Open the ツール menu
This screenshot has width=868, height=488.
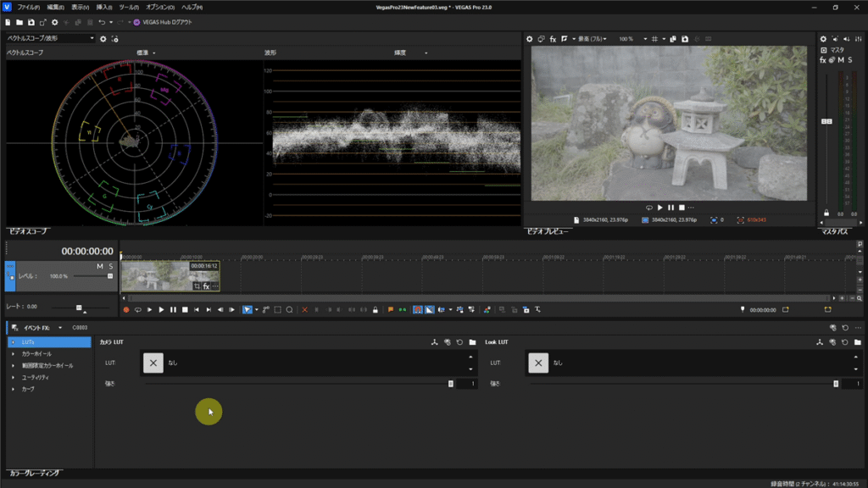[129, 7]
